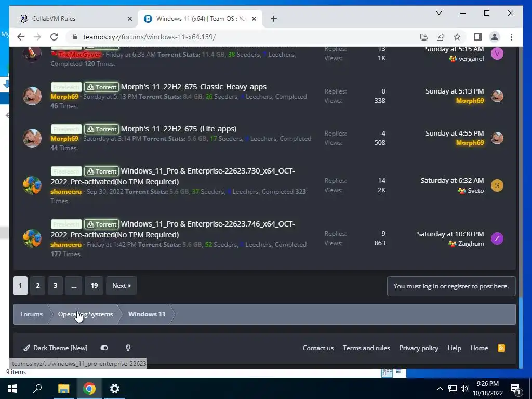The height and width of the screenshot is (399, 532).
Task: Open thread Morph's_11_22H2_675_(Lite_apps)
Action: coord(179,129)
